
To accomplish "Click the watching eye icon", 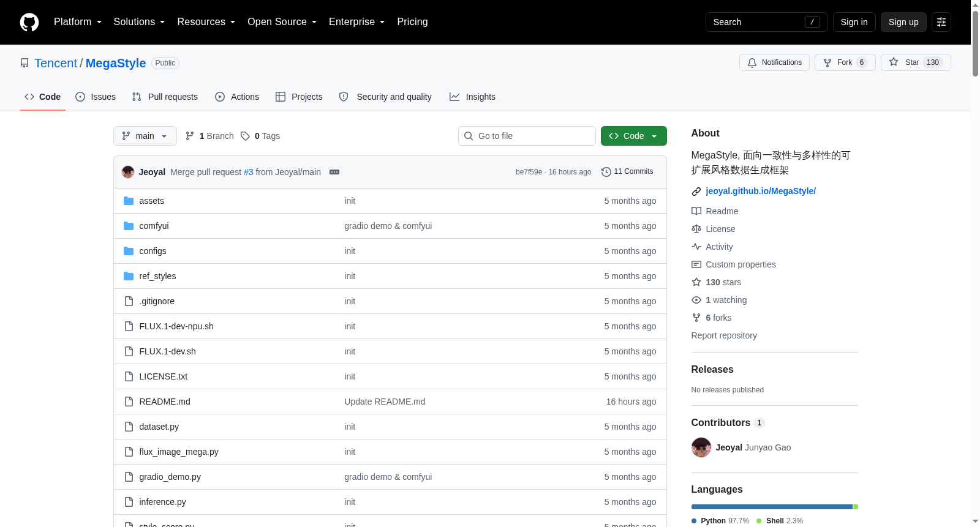I will (696, 300).
